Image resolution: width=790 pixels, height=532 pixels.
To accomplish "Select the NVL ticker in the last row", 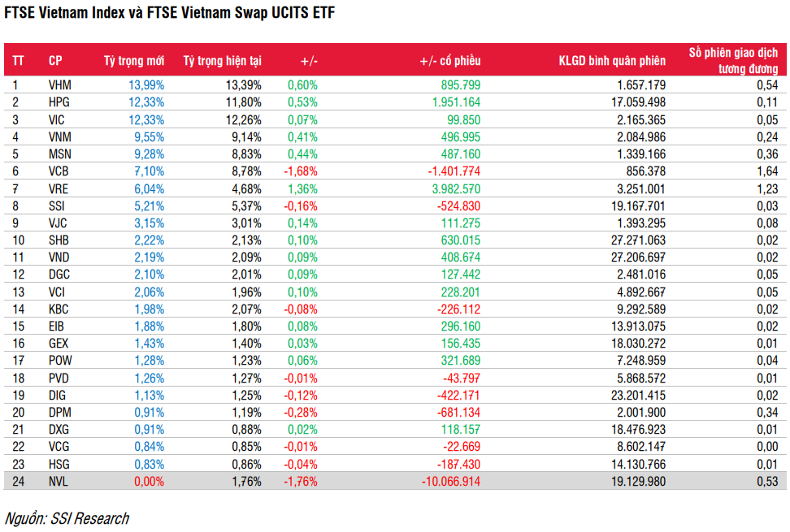I will pos(59,481).
